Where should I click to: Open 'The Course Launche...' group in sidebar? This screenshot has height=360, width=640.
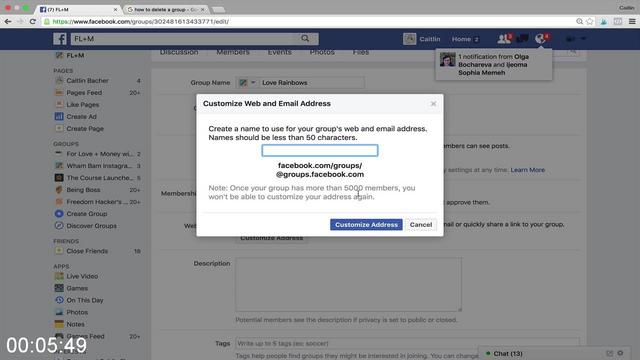pyautogui.click(x=100, y=178)
